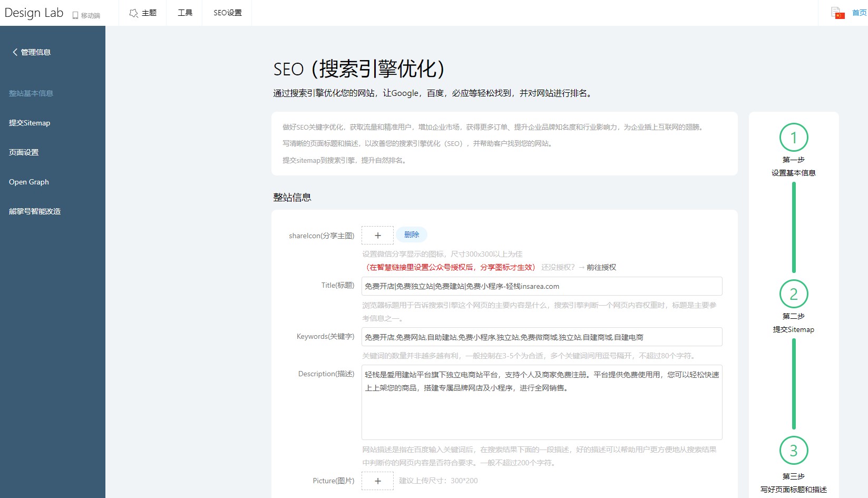Screen dimensions: 868x498
Task: Click step 1 circle 设置基本信息
Action: click(794, 138)
